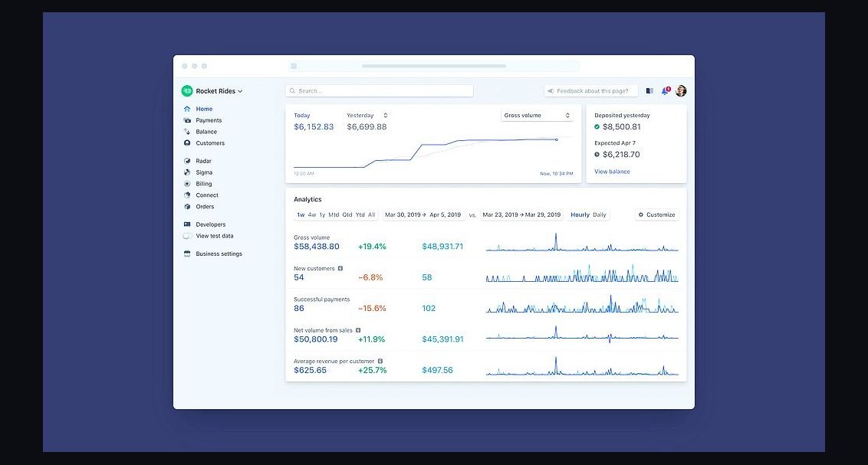Open the documentation book icon
The height and width of the screenshot is (465, 868).
tap(650, 90)
